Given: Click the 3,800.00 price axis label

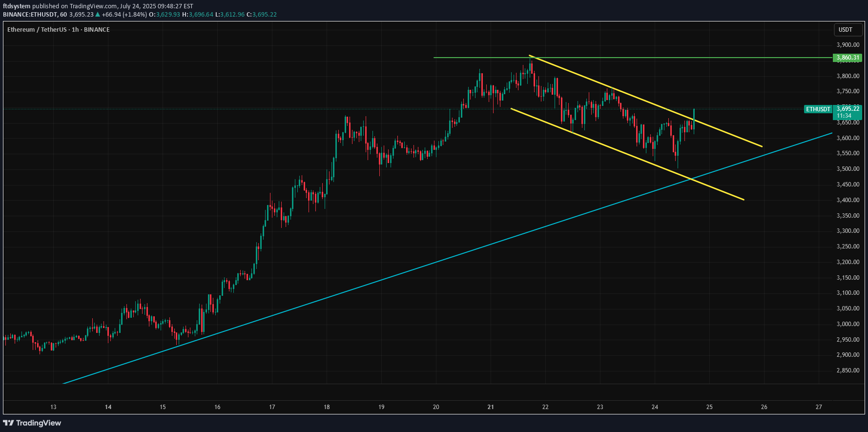Looking at the screenshot, I should pos(848,76).
